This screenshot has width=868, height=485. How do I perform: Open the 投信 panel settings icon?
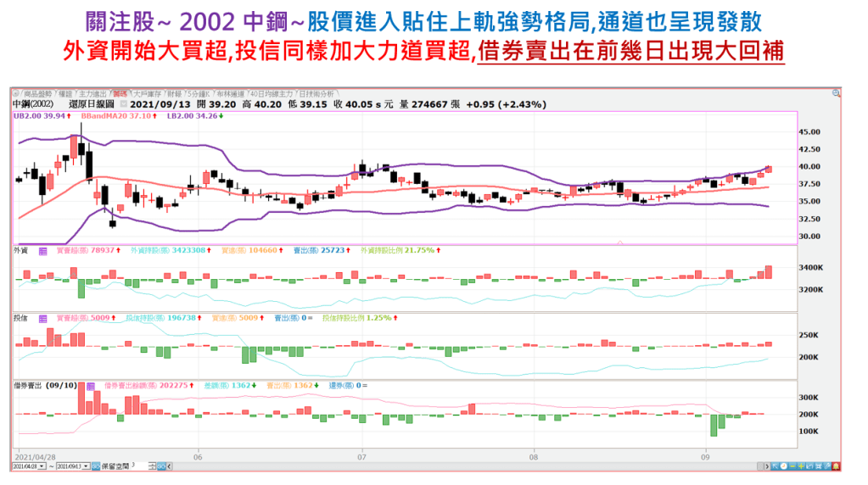tap(42, 318)
